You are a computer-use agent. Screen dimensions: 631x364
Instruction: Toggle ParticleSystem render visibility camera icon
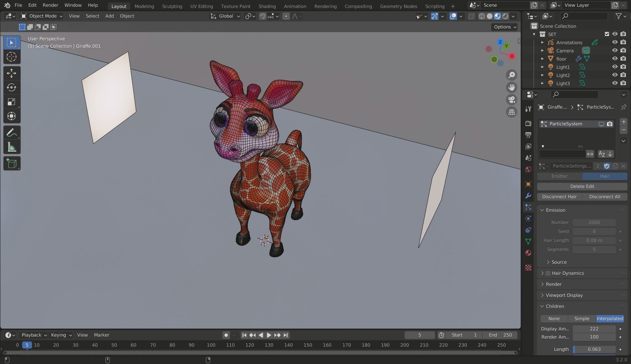[x=610, y=124]
